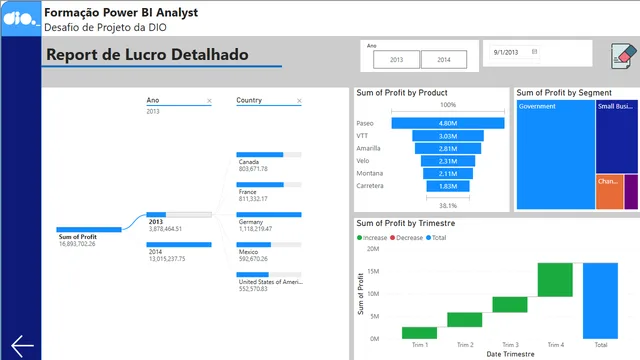Viewport: 640px width, 360px height.
Task: Click the Date Trimestre axis label
Action: tap(510, 354)
